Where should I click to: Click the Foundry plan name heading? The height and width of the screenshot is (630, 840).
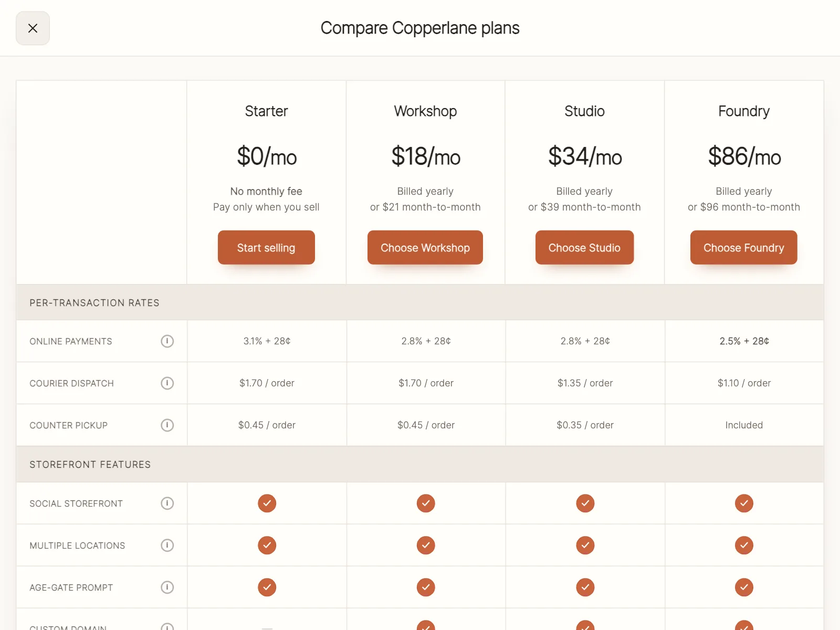point(744,111)
